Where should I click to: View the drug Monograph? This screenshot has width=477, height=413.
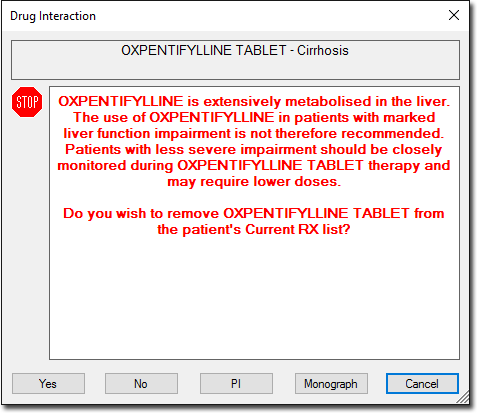click(331, 384)
